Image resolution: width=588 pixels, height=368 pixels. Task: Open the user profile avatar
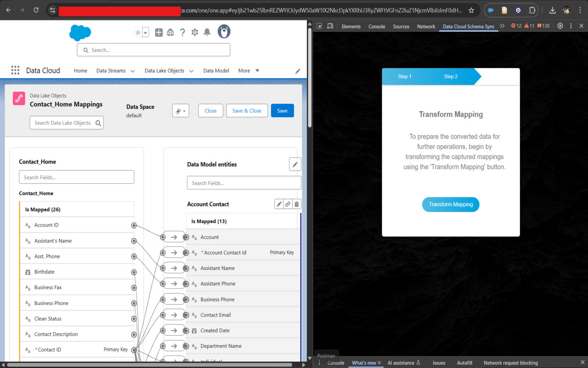(224, 32)
